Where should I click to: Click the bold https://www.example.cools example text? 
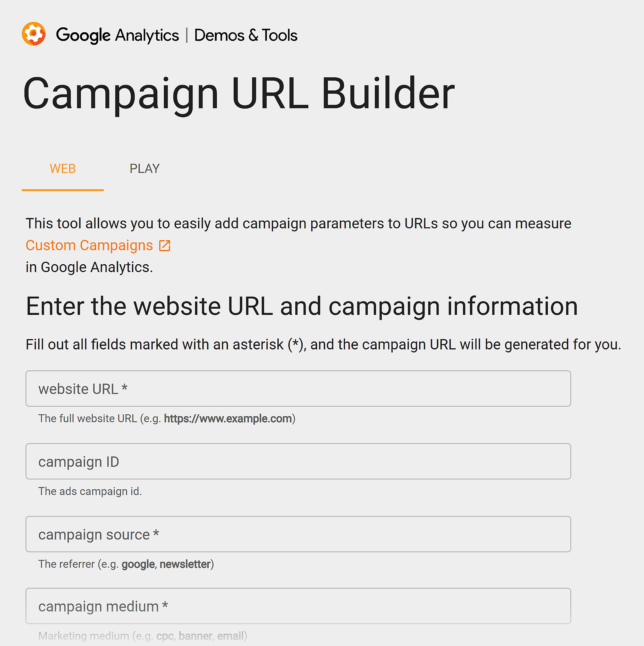228,418
